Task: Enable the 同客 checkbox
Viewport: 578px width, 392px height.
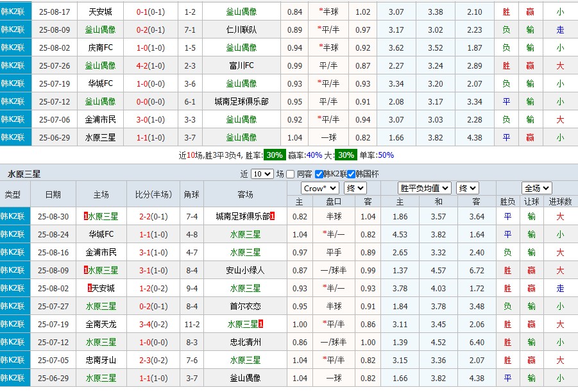Action: (289, 173)
